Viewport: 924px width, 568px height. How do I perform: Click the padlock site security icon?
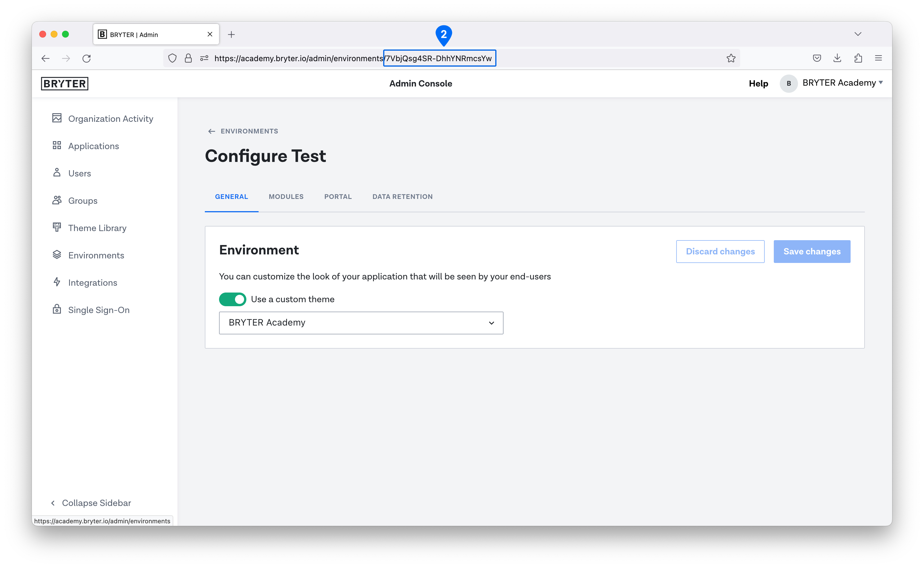click(189, 58)
